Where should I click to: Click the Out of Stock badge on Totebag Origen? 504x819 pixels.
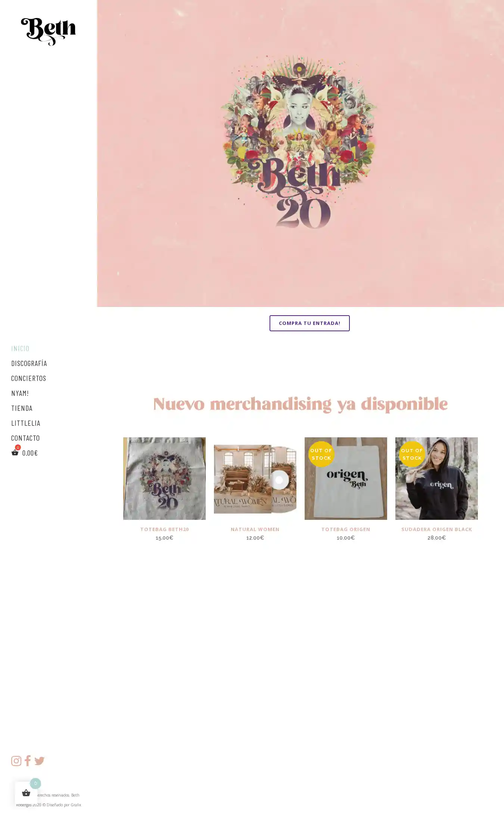coord(321,454)
